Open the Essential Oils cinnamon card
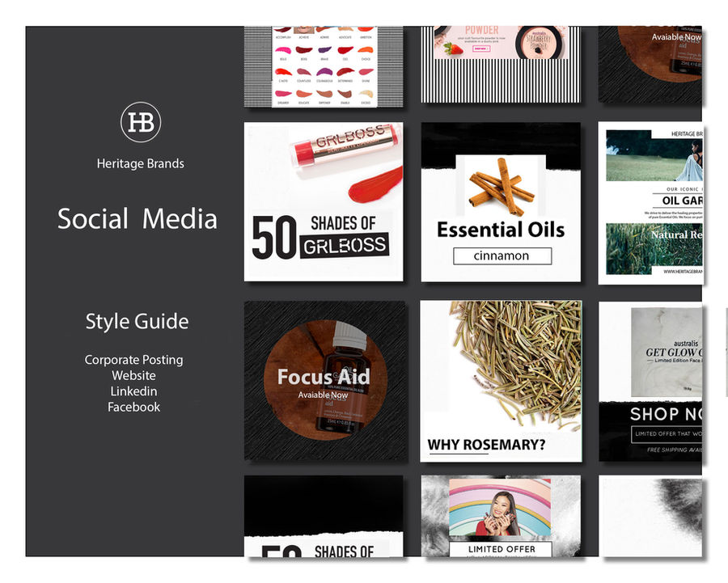The image size is (728, 583). [x=501, y=202]
